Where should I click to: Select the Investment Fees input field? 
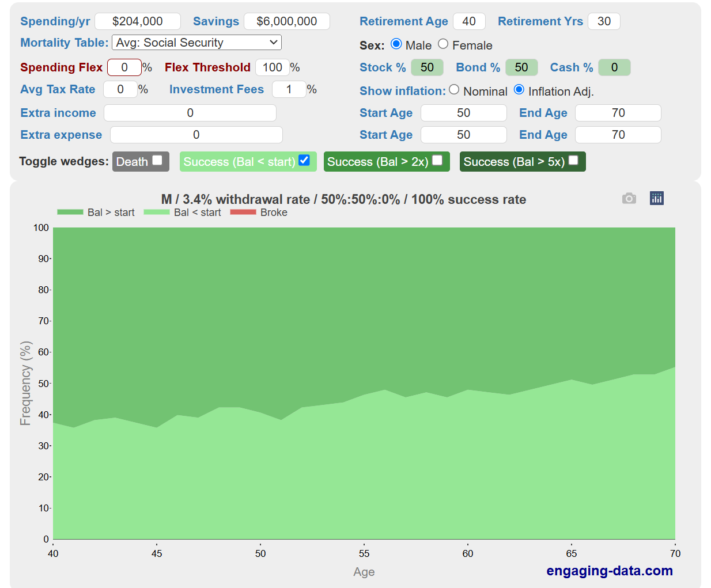[x=289, y=89]
